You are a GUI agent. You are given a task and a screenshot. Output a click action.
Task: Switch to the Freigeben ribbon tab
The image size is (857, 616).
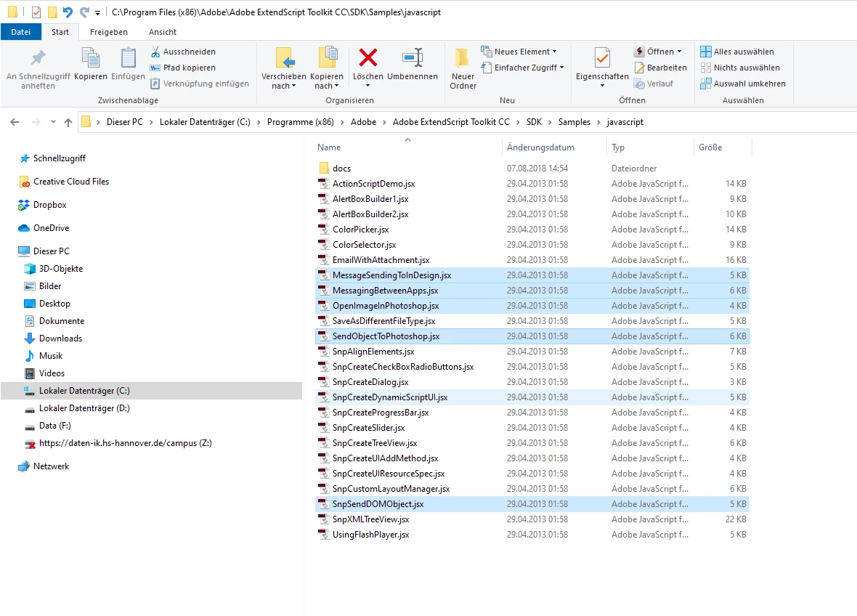click(x=109, y=32)
